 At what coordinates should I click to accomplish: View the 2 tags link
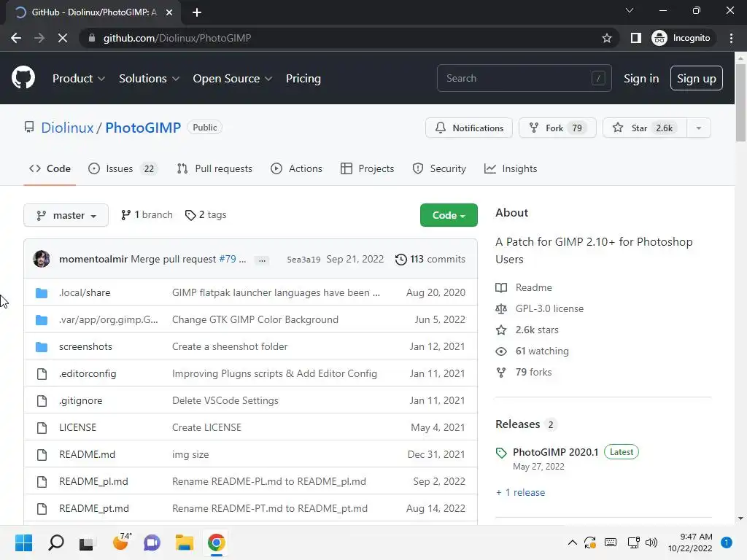point(206,215)
